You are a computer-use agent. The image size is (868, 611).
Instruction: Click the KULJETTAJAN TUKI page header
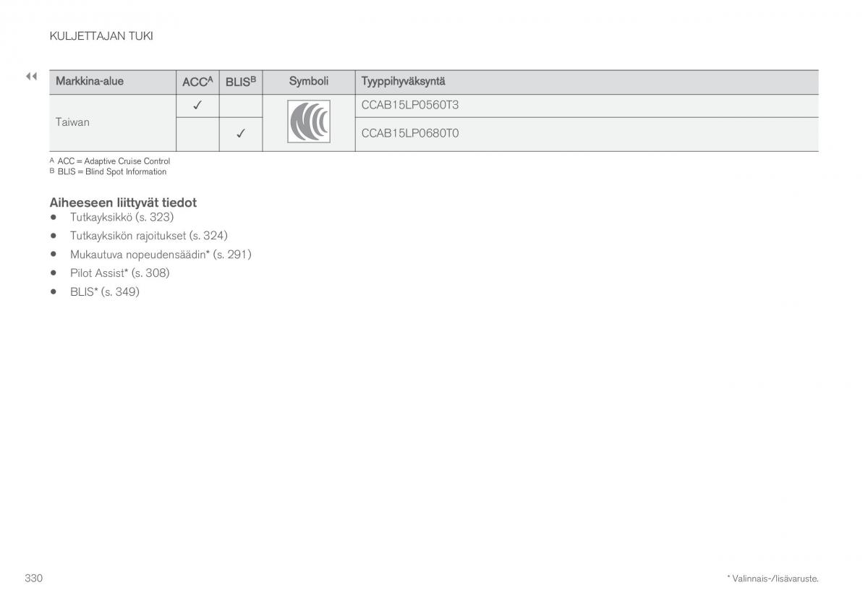click(101, 35)
